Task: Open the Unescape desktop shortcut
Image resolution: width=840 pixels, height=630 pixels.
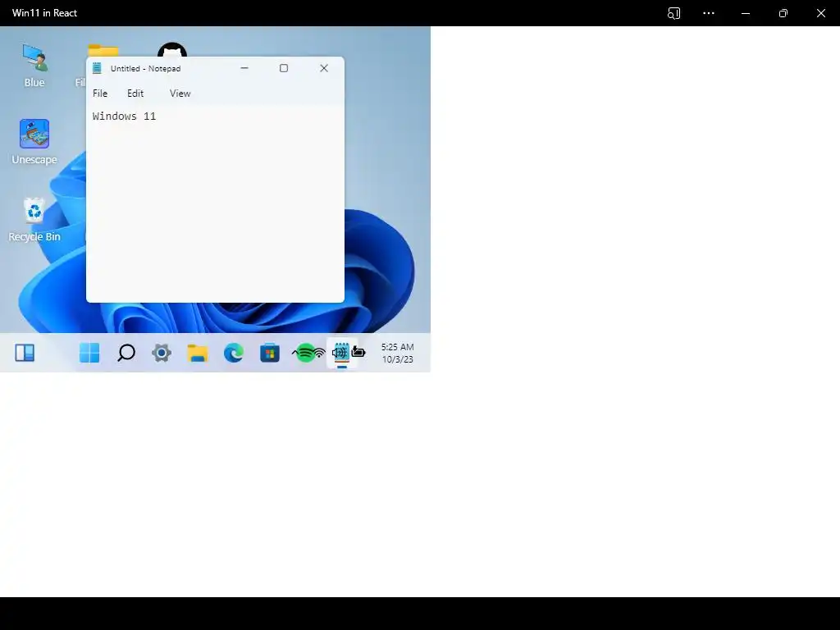Action: (34, 142)
